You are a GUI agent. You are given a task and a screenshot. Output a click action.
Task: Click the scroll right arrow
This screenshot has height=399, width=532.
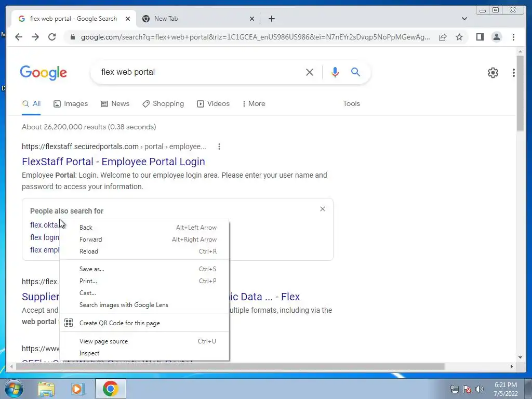(511, 366)
